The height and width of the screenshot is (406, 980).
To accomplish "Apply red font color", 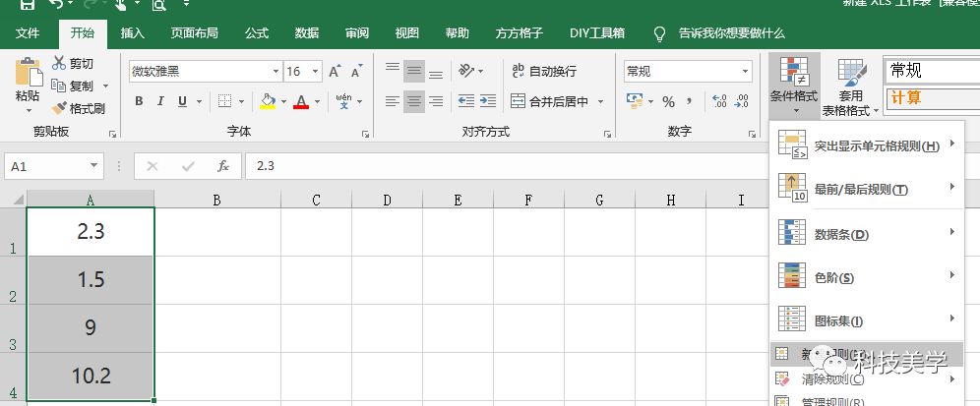I will pyautogui.click(x=301, y=101).
